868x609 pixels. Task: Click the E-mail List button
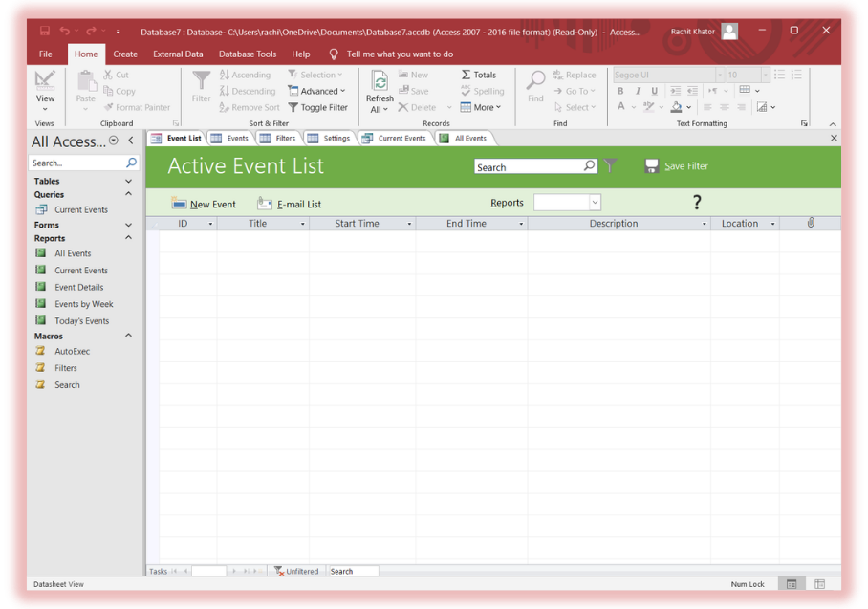pyautogui.click(x=290, y=204)
